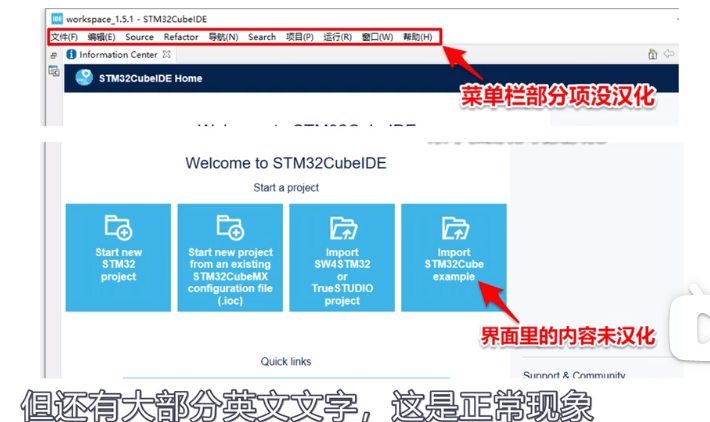710x422 pixels.
Task: Open the 编辑(E) menu
Action: click(101, 37)
